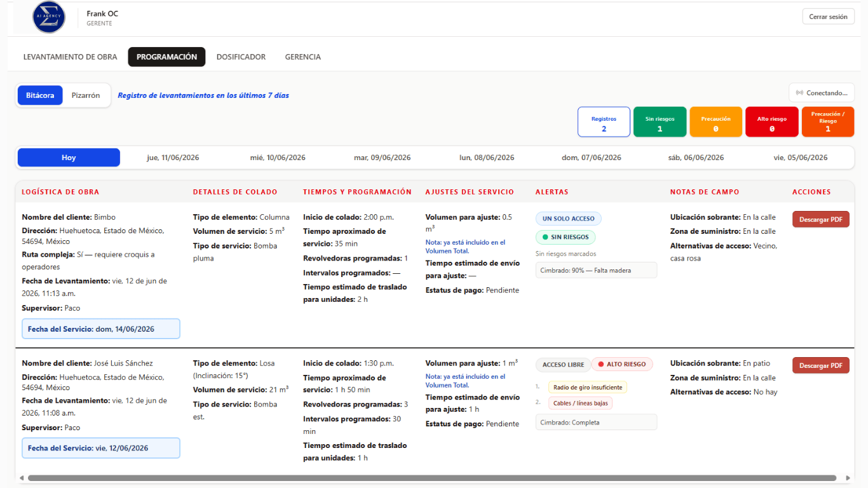
Task: Open the Levantamiento de Obra tab
Action: 70,57
